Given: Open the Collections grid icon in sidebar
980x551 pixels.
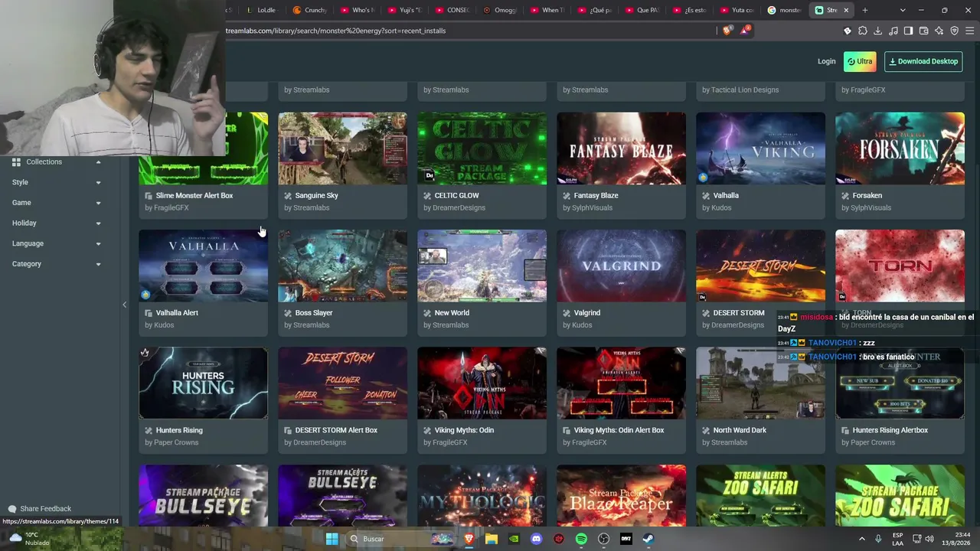Looking at the screenshot, I should tap(16, 161).
